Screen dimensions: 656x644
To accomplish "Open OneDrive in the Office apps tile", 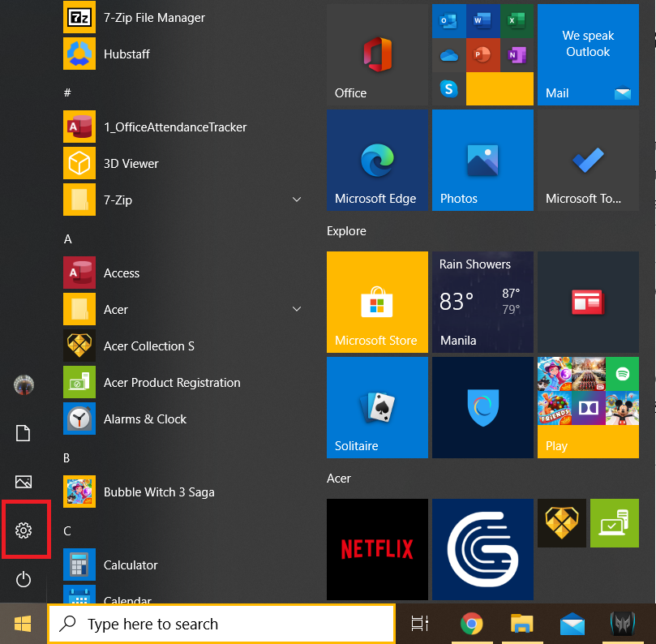I will 449,55.
